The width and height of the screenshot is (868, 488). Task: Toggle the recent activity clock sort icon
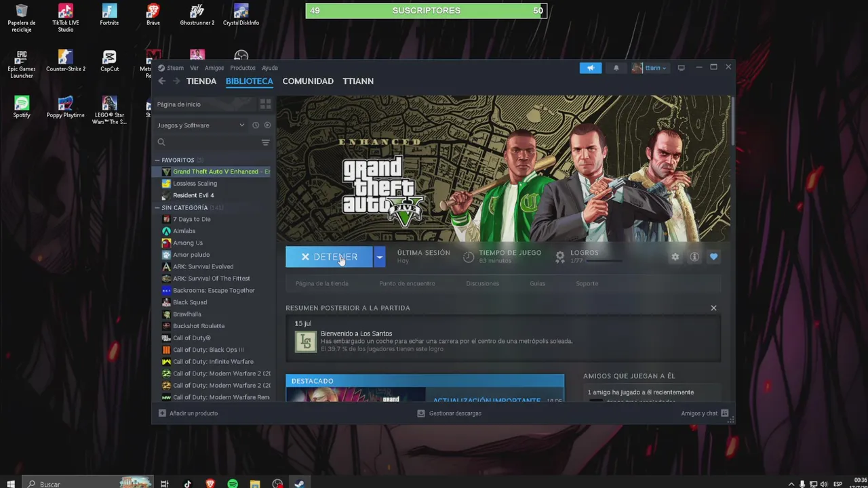256,125
